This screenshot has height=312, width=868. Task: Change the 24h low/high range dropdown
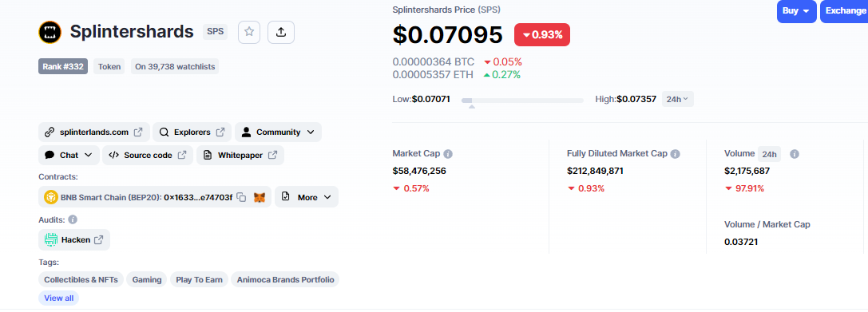[678, 100]
